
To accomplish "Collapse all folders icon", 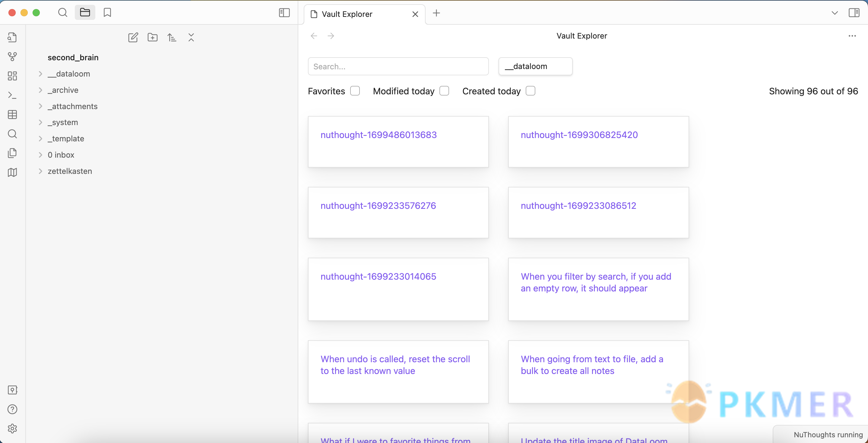I will (192, 37).
